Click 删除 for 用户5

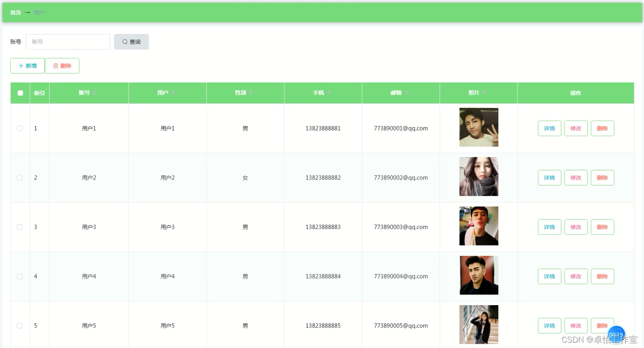point(602,325)
